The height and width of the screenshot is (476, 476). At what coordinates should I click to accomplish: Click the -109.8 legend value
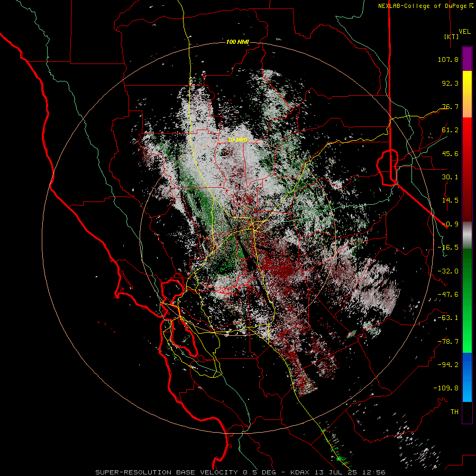click(446, 388)
